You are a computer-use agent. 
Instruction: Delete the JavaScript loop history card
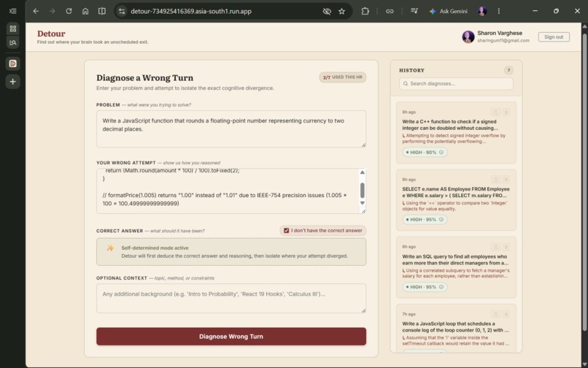click(506, 314)
